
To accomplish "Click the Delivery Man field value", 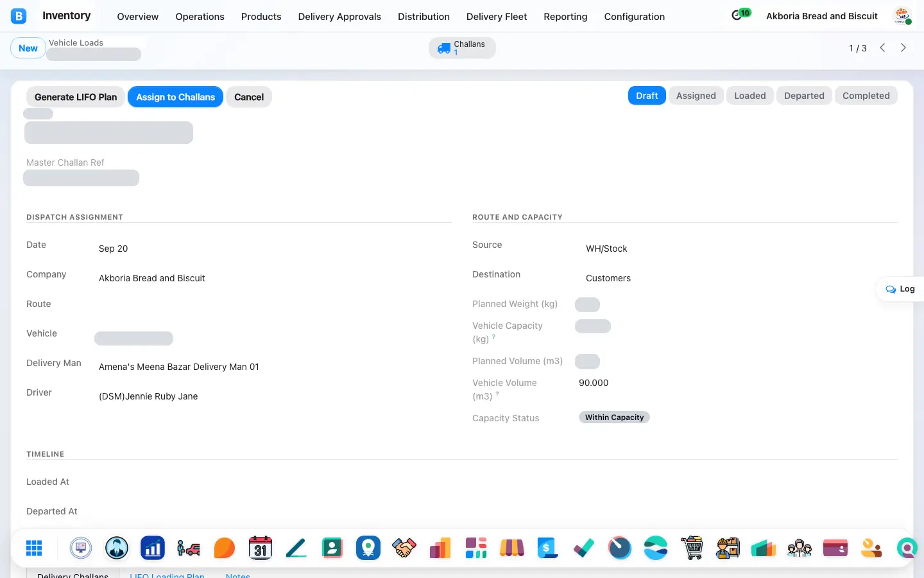I will 179,367.
